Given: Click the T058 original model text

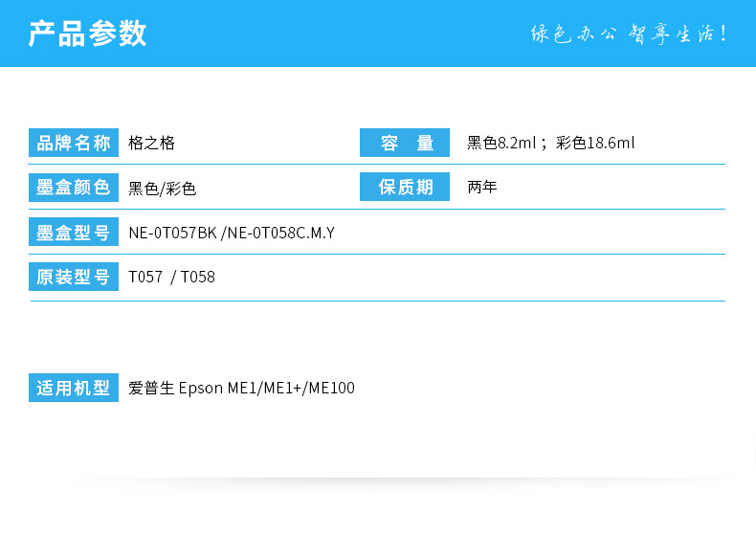Looking at the screenshot, I should click(198, 278).
